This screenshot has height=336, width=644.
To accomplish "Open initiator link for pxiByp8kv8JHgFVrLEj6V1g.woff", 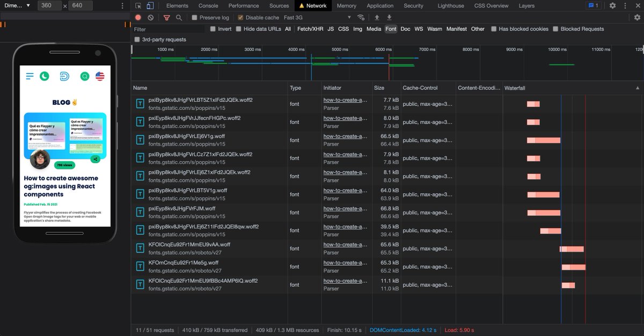I will pos(345,136).
